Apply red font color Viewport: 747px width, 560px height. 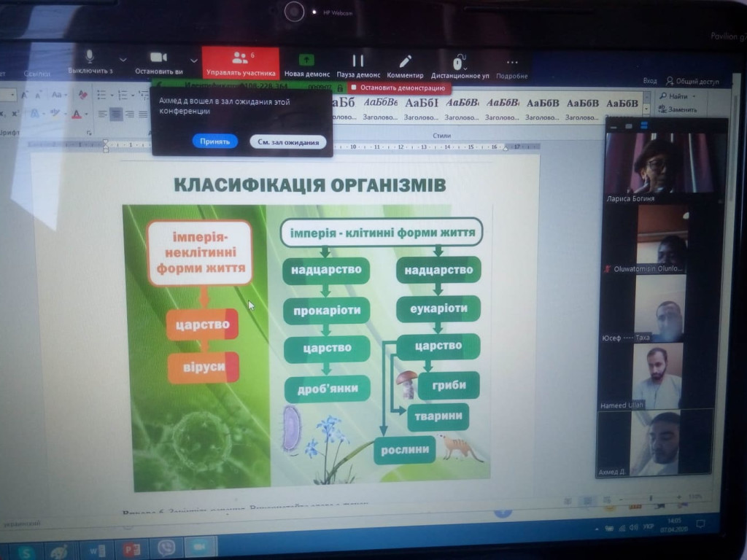[x=76, y=114]
